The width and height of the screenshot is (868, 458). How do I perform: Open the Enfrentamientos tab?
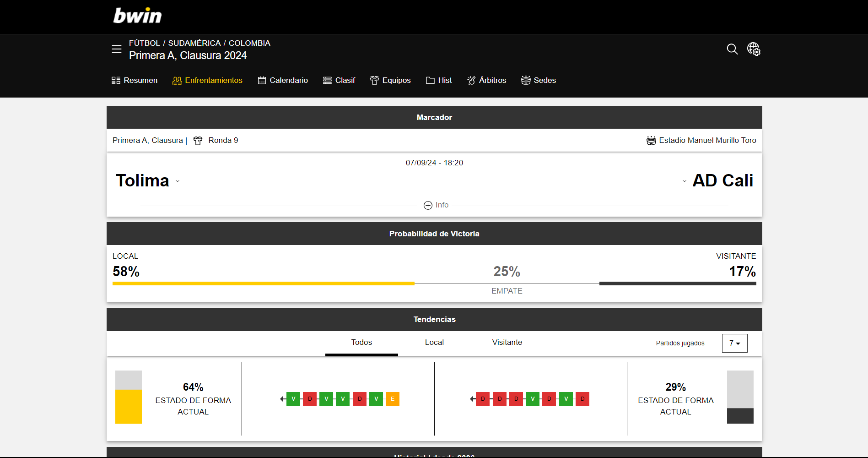tap(207, 81)
